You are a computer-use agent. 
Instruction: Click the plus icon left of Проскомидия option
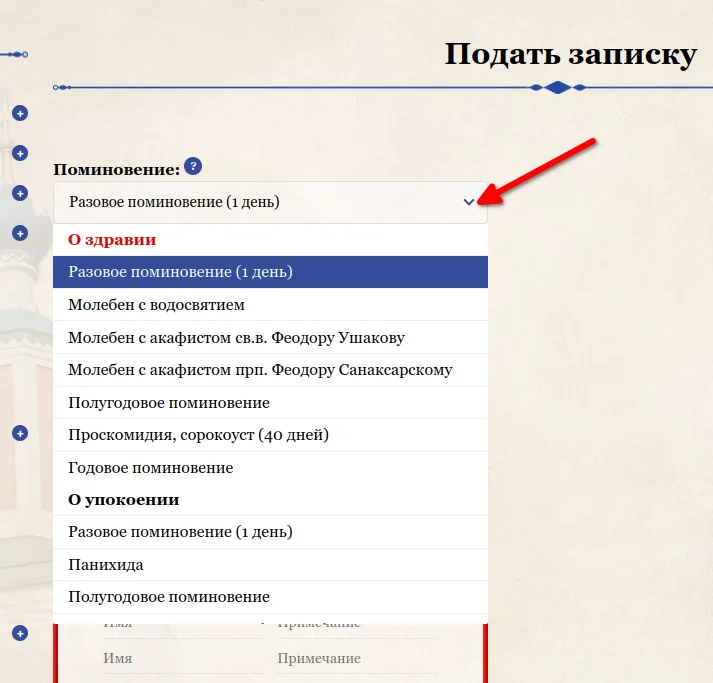tap(19, 433)
